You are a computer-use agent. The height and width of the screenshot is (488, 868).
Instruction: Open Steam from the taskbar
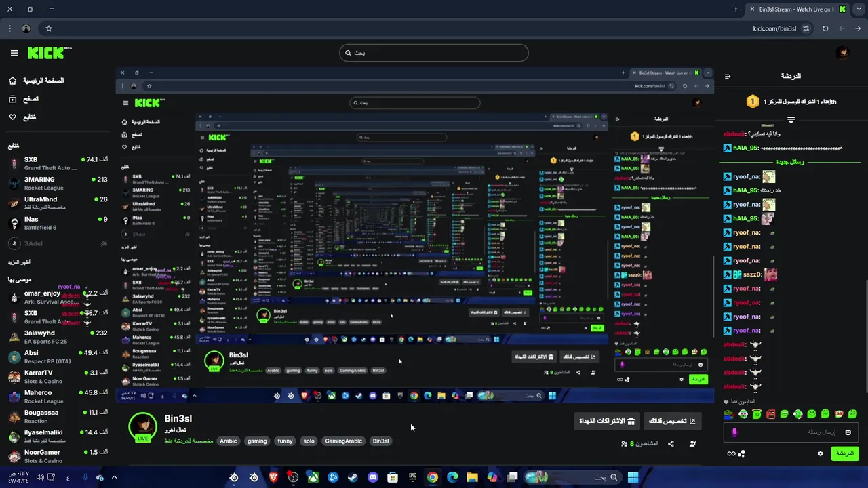pyautogui.click(x=353, y=477)
